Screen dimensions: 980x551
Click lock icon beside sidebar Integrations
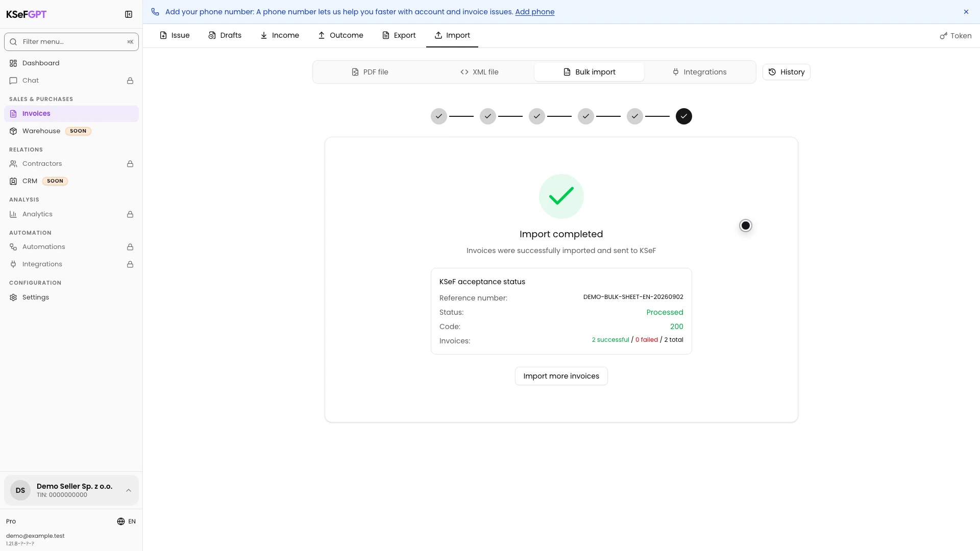130,264
